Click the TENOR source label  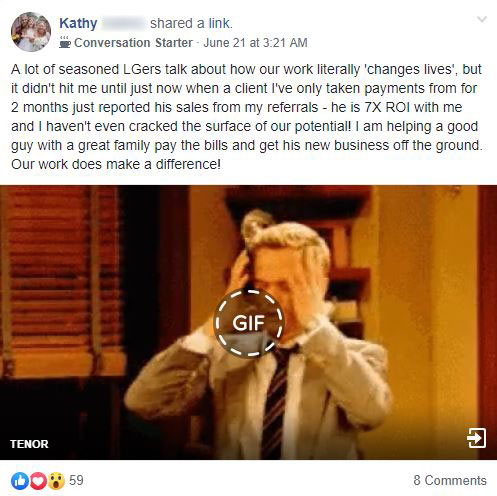click(x=29, y=444)
